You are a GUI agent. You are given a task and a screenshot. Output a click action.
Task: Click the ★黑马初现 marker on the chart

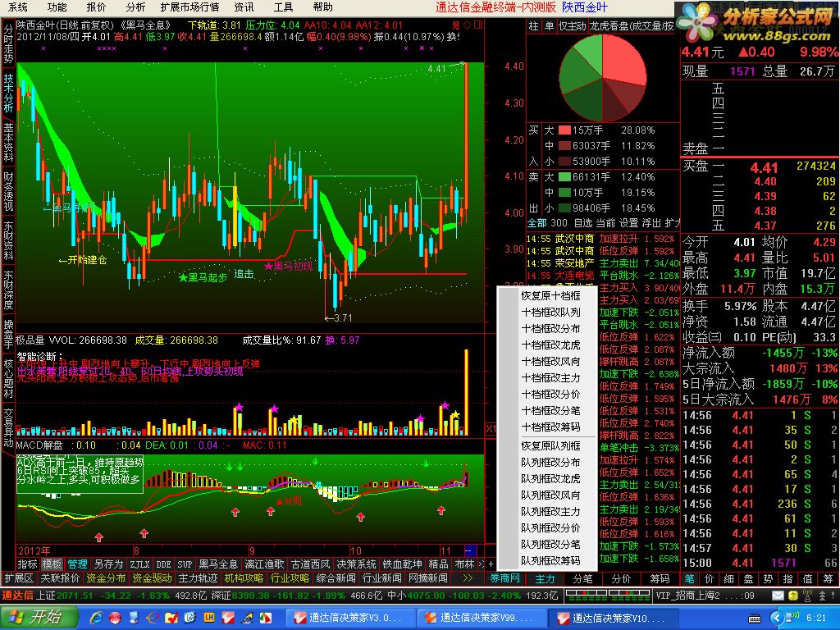288,266
